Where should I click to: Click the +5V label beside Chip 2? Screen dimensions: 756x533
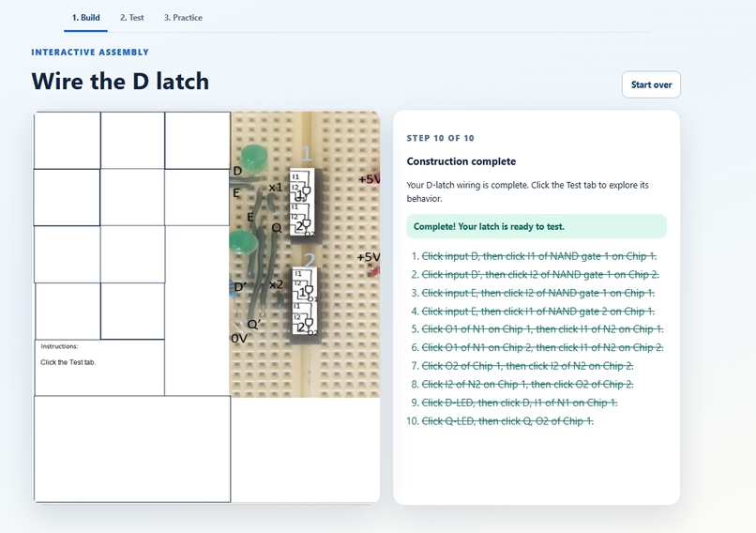pos(369,257)
